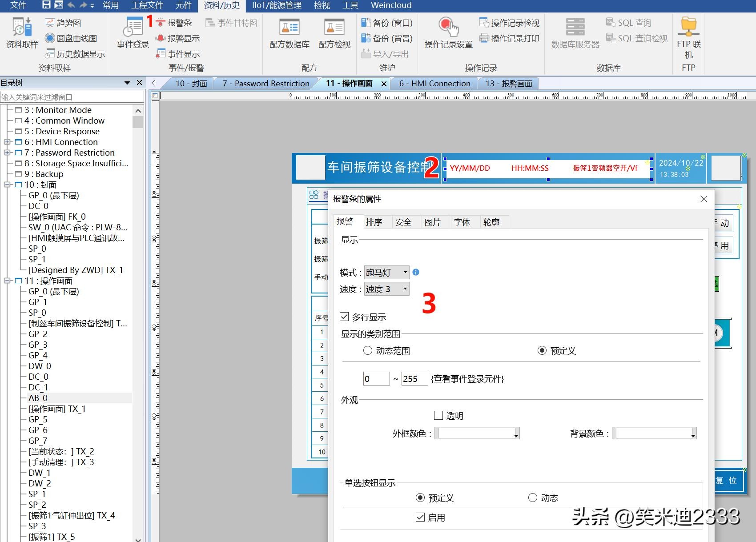Image resolution: width=756 pixels, height=542 pixels.
Task: Click the mode info help icon
Action: pos(416,272)
